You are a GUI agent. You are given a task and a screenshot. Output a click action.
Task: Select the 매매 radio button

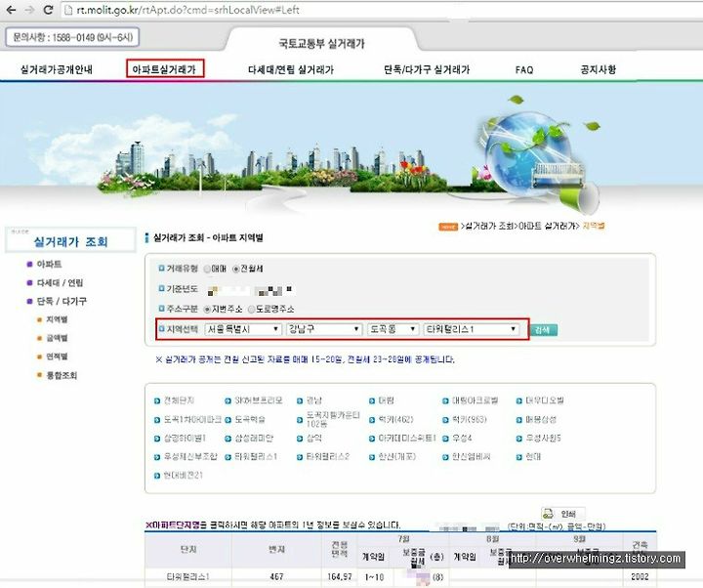coord(207,270)
